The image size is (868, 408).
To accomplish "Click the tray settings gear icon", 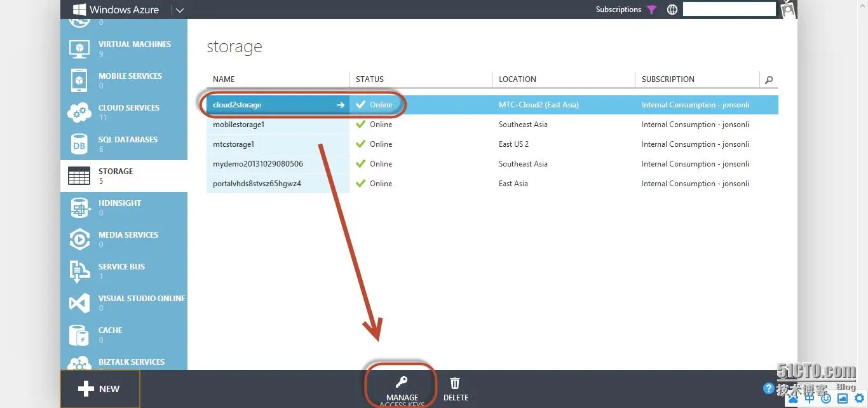I will [x=859, y=398].
